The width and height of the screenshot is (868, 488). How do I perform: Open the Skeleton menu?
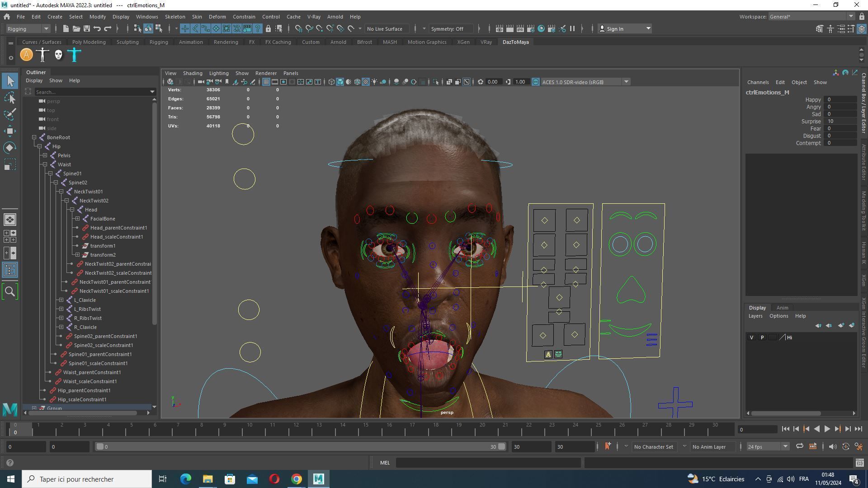point(175,17)
